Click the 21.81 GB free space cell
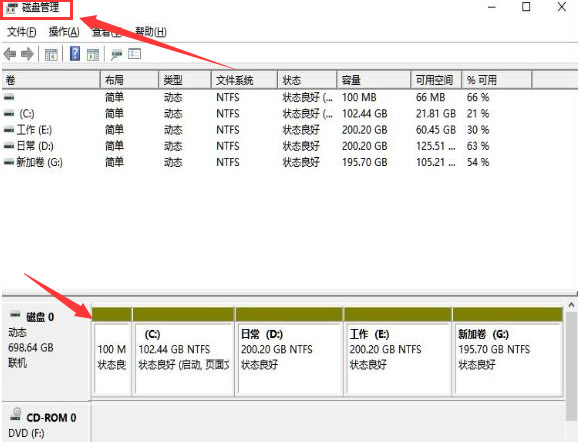 (x=436, y=114)
